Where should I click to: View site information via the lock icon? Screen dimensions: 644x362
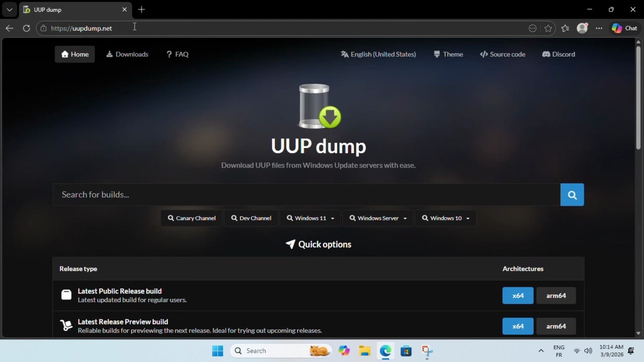coord(43,28)
